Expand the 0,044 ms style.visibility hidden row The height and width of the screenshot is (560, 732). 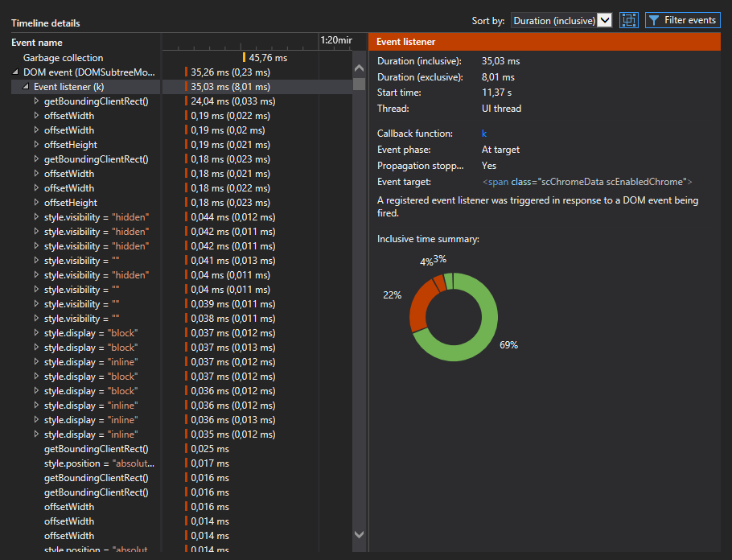[x=36, y=216]
